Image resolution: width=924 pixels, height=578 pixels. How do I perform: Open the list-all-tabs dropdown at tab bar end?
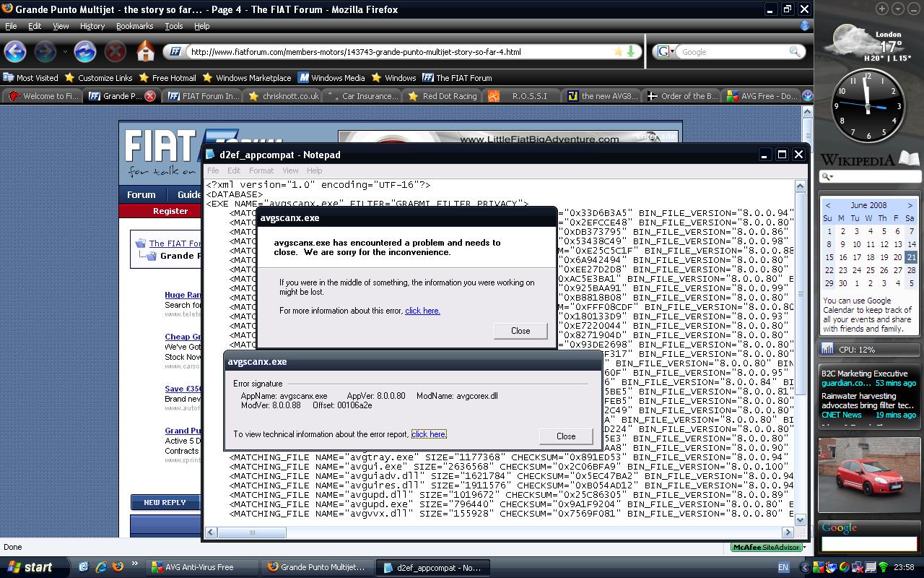pos(807,95)
